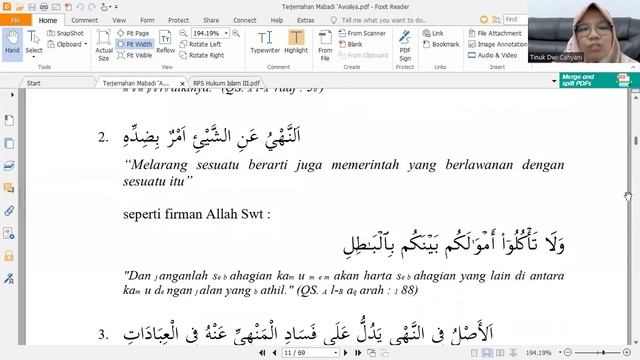Screen dimensions: 640x360
Task: Open the Select tool dropdown
Action: pyautogui.click(x=33, y=57)
